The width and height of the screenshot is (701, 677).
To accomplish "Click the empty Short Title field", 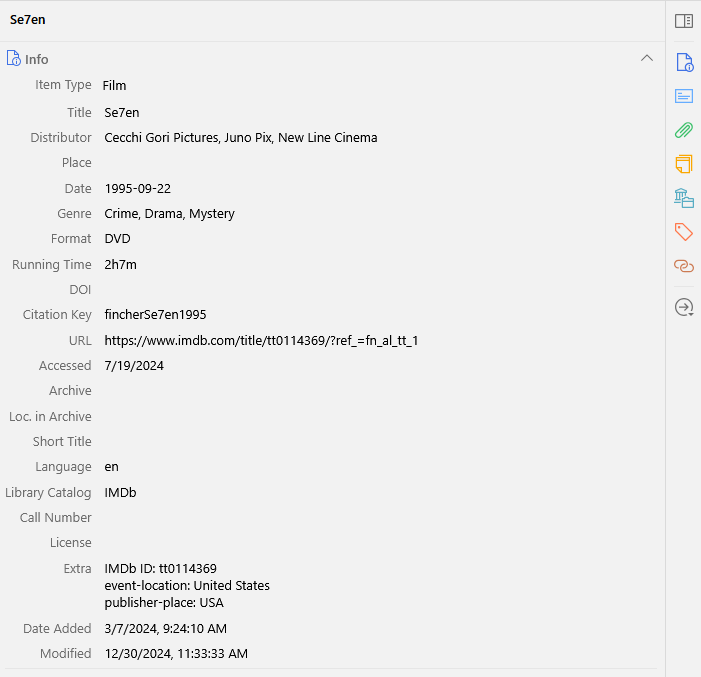I will click(x=380, y=442).
